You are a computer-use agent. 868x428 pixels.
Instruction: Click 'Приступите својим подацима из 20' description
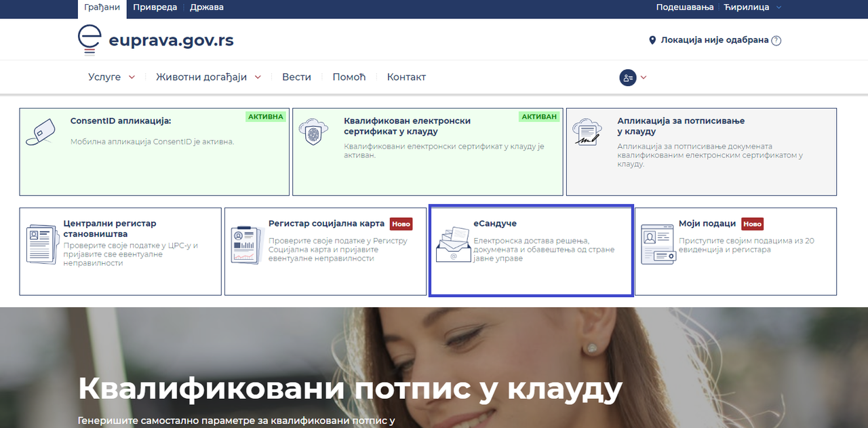[747, 245]
